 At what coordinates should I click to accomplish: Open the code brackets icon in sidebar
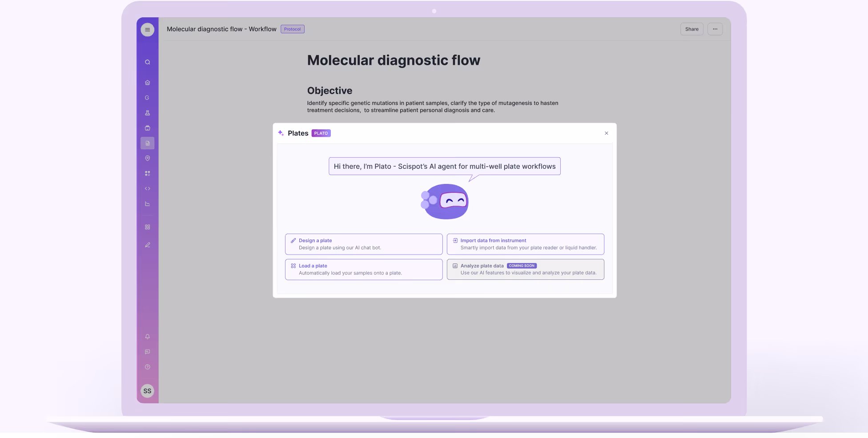147,188
